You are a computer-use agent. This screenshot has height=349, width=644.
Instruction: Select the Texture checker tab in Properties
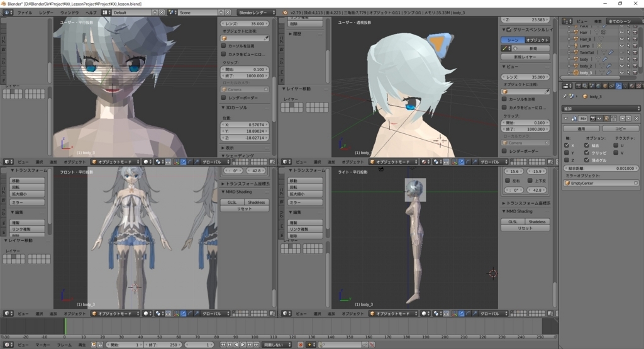(639, 86)
